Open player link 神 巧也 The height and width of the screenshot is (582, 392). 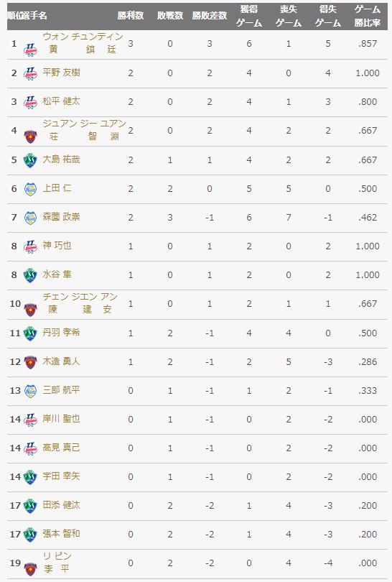tap(57, 245)
